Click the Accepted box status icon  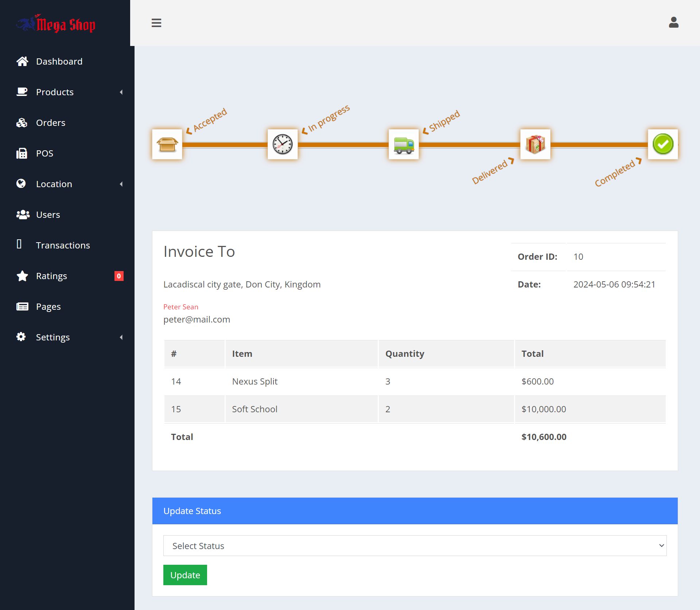tap(167, 144)
